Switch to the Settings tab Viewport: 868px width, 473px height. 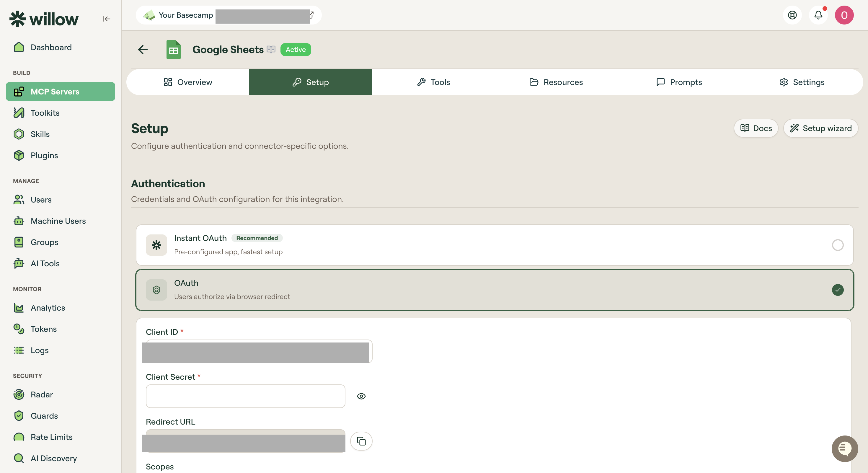[802, 82]
